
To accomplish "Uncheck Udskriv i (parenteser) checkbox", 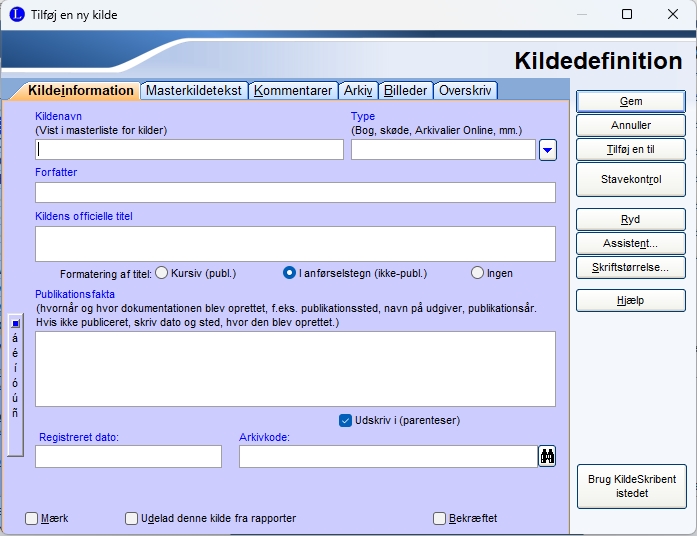I will click(346, 420).
